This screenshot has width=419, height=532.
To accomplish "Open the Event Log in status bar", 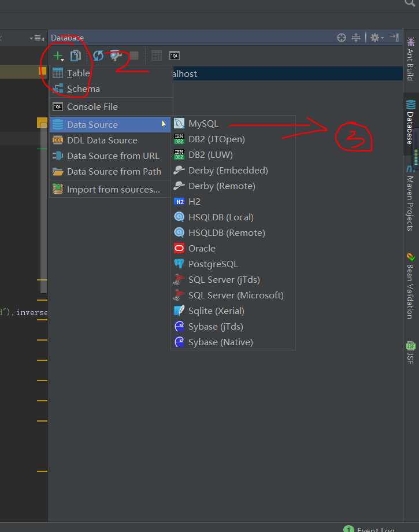I will coord(369,529).
